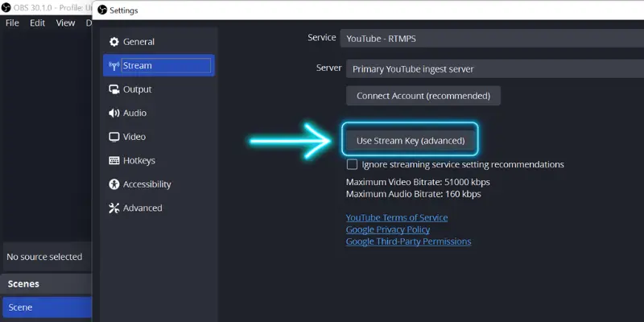This screenshot has height=322, width=644.
Task: Select the Scene item in Scenes list
Action: coord(47,308)
